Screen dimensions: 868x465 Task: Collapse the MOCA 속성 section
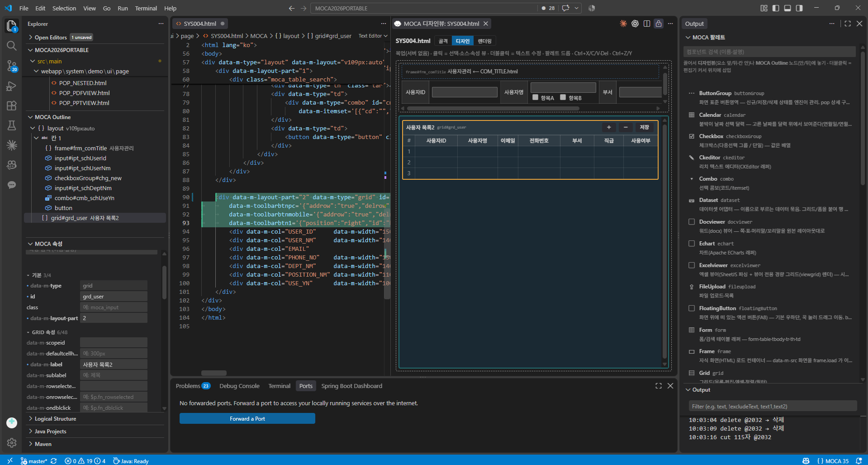point(48,244)
